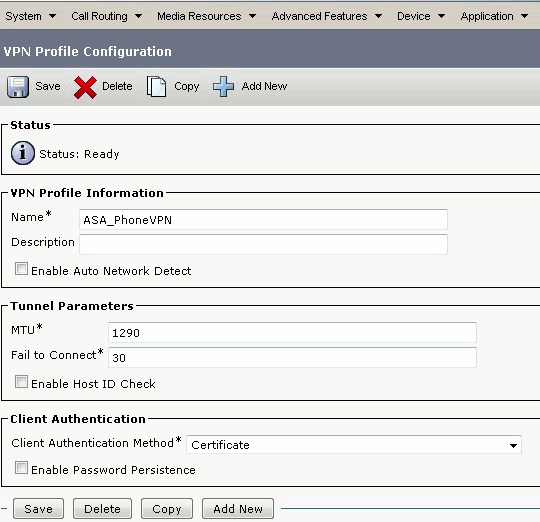Open the Advanced Features menu
This screenshot has height=522, width=540.
pos(326,16)
